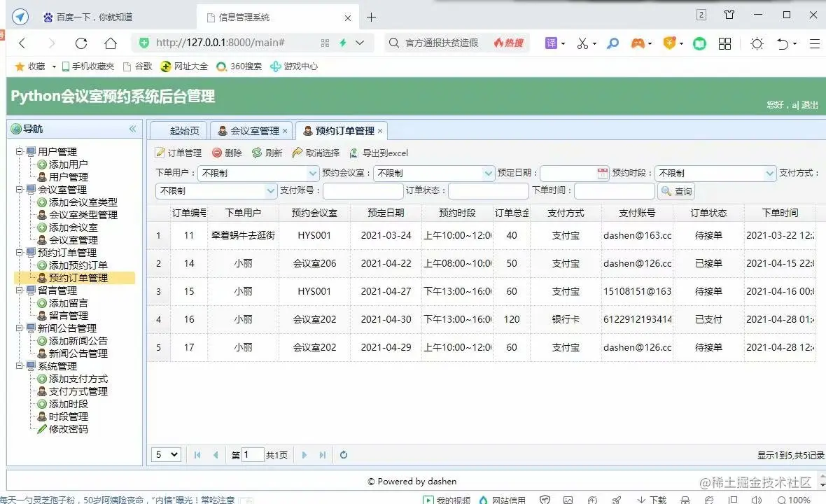Reload the grid with pager refresh icon
Image resolution: width=826 pixels, height=504 pixels.
344,454
